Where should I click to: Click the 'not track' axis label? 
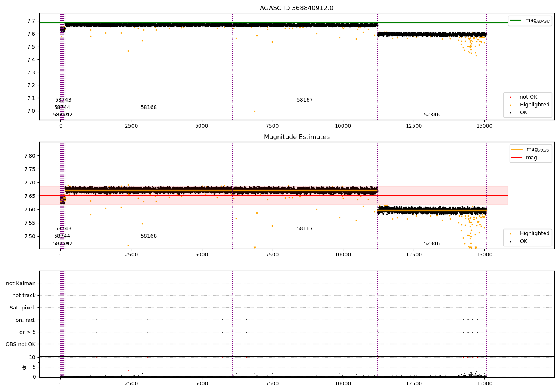tap(24, 295)
